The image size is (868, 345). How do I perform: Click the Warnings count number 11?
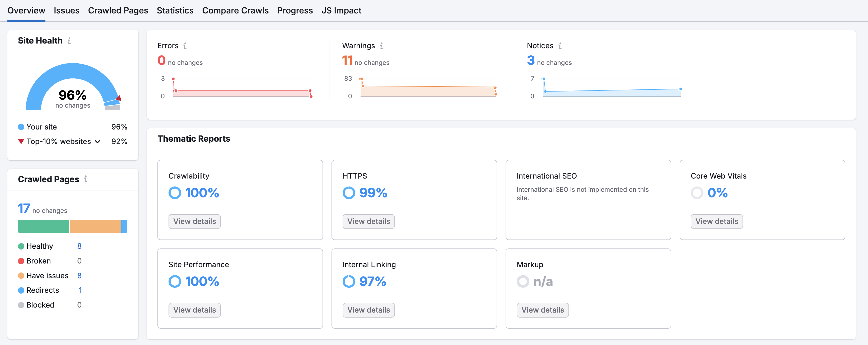pos(347,61)
